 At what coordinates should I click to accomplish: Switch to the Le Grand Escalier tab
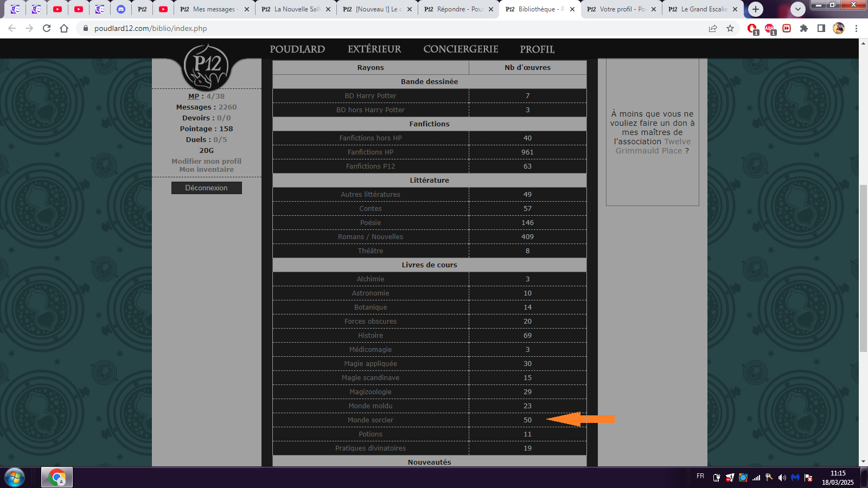703,9
